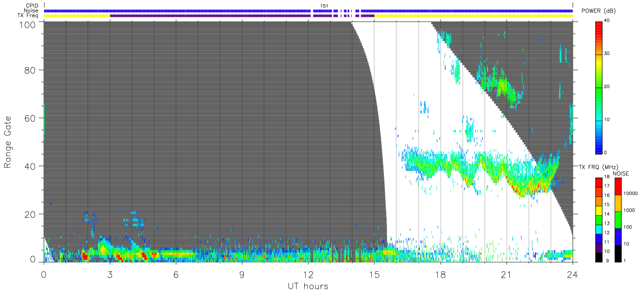Click the NOISE color bar
Image resolution: width=644 pixels, height=297 pixels.
tap(618, 219)
